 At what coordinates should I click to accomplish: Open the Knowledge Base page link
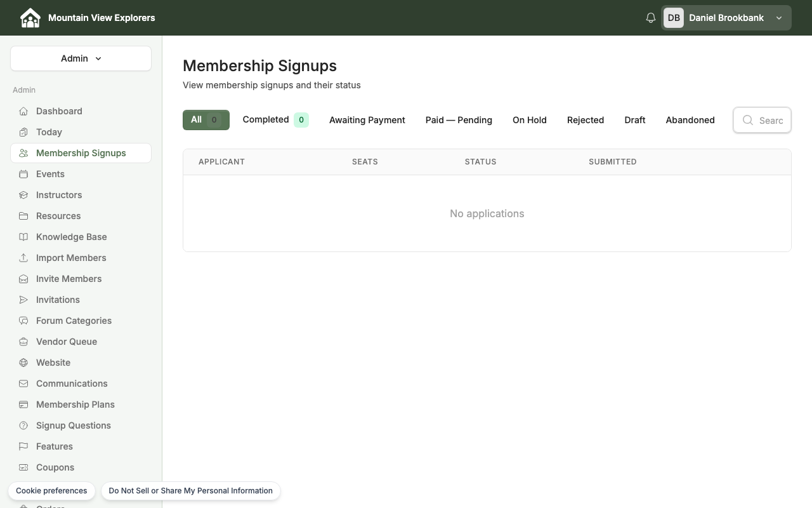pos(81,237)
